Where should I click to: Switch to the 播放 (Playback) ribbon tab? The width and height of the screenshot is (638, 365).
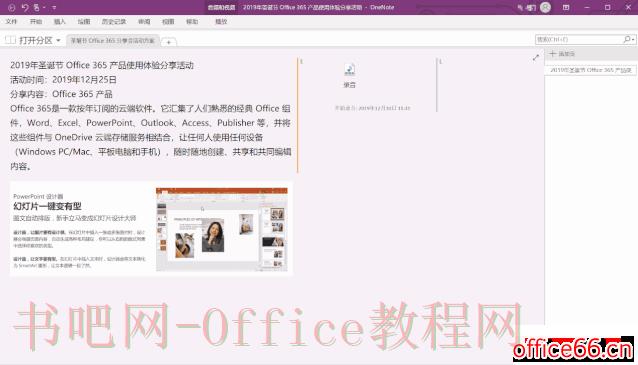pyautogui.click(x=221, y=22)
